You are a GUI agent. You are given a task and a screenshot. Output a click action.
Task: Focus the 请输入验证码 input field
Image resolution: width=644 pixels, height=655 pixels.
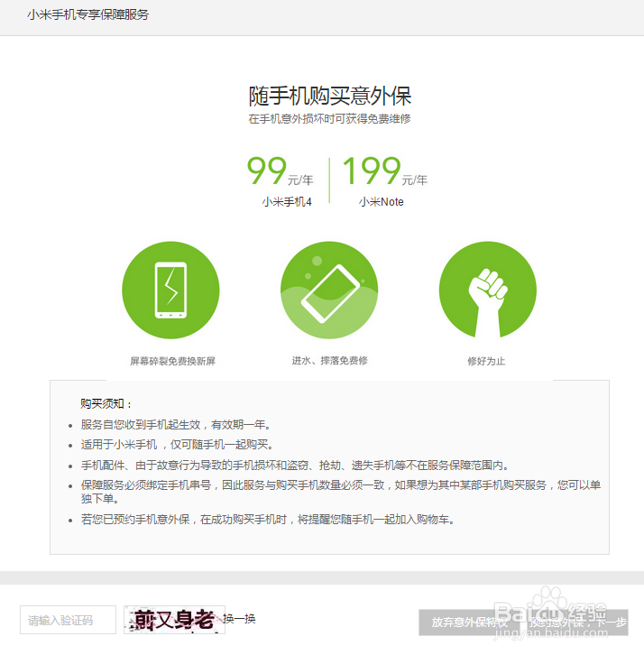click(68, 620)
